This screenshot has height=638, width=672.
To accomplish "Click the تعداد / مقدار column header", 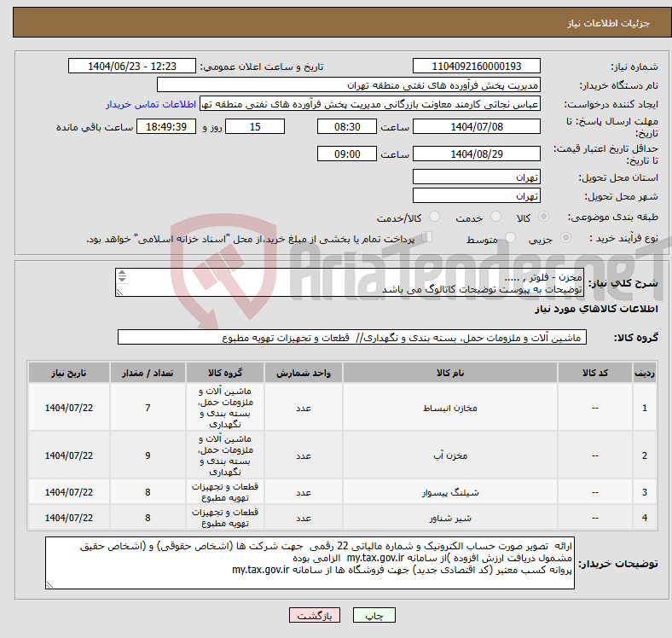I will pos(148,373).
